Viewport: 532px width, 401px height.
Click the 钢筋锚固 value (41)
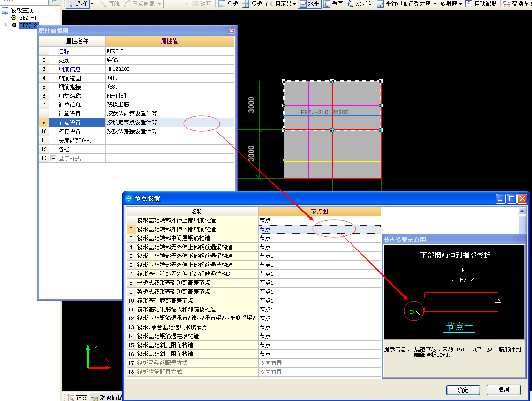pyautogui.click(x=170, y=78)
